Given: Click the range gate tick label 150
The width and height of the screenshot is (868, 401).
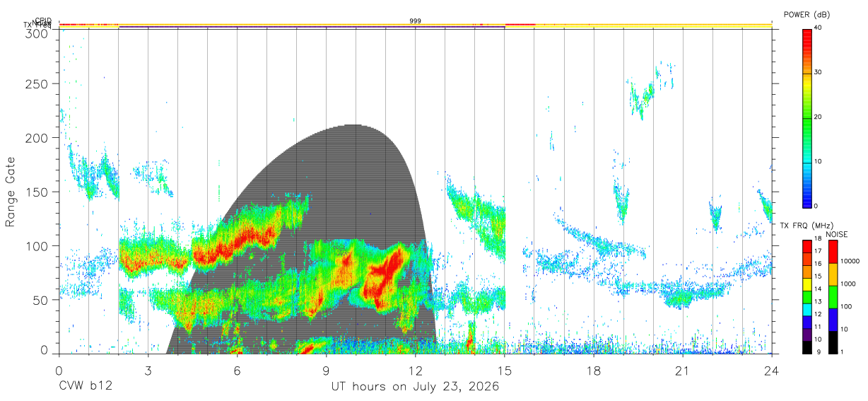Looking at the screenshot, I should pyautogui.click(x=37, y=192).
